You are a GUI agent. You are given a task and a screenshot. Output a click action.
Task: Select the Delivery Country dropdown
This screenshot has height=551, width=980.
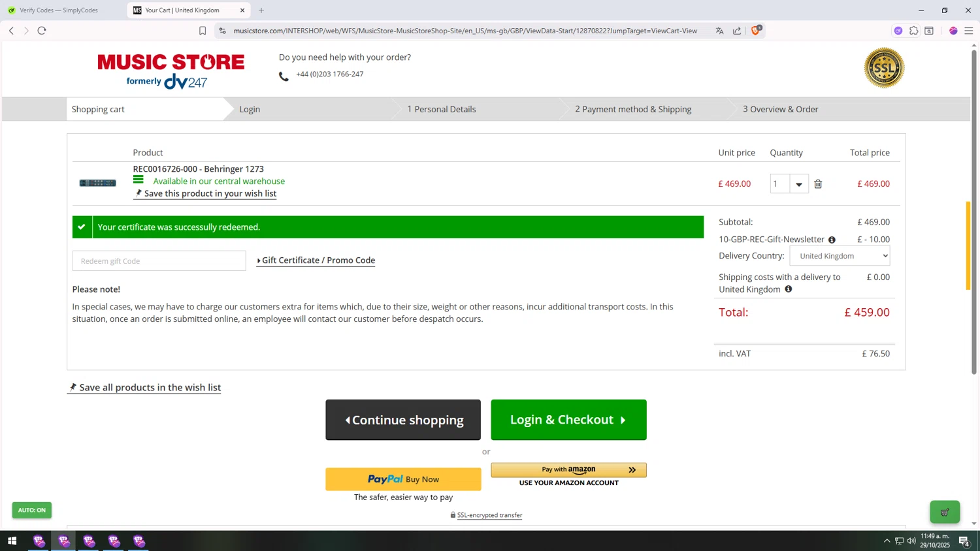[840, 256]
